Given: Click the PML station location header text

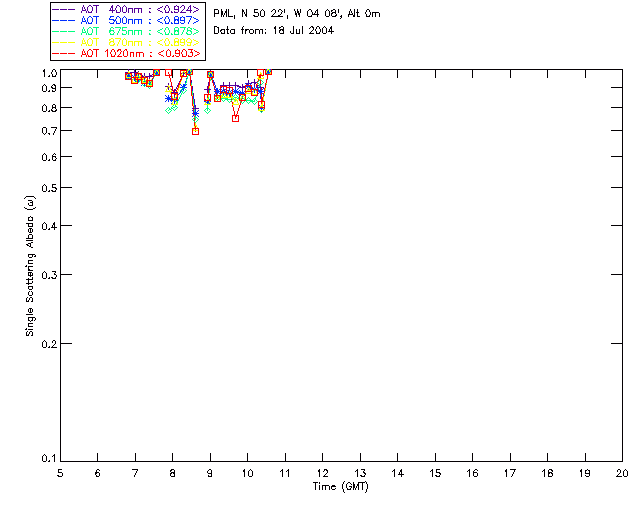Looking at the screenshot, I should (297, 13).
